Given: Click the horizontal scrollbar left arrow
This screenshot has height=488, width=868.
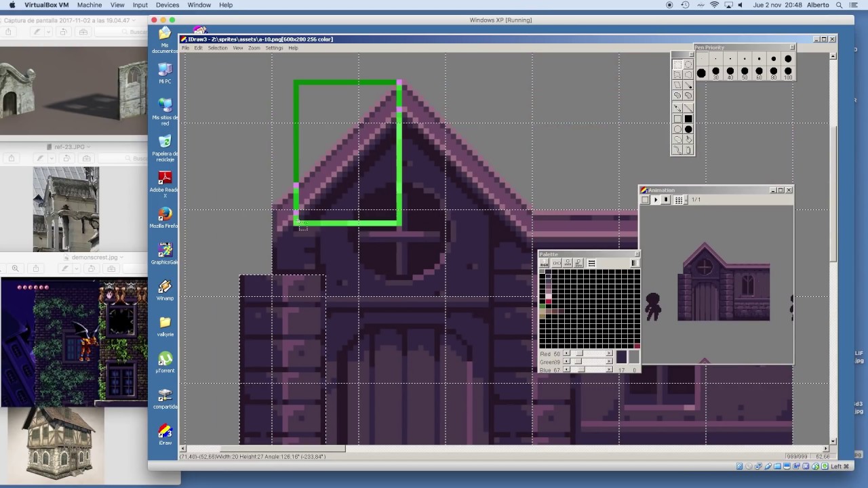Looking at the screenshot, I should tap(182, 449).
